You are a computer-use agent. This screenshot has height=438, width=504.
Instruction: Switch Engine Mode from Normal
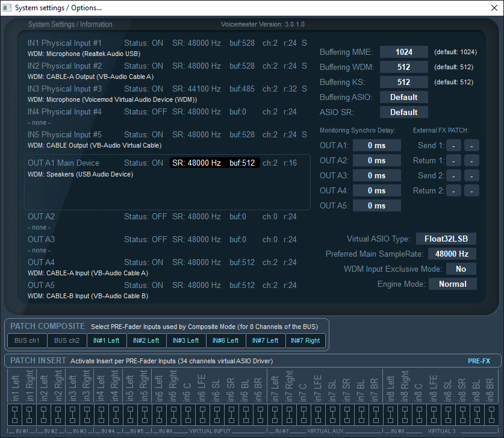(453, 284)
